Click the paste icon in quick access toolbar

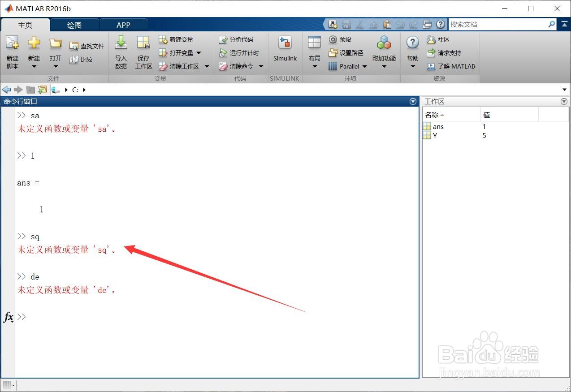pos(387,24)
